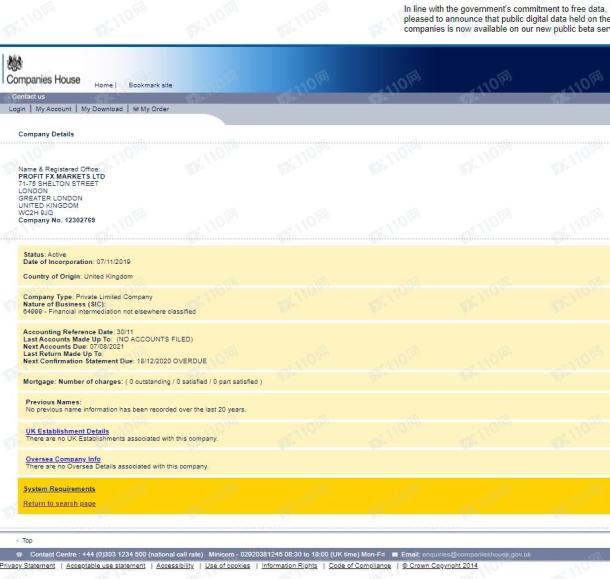Open Acceptable use statement link
This screenshot has height=579, width=610.
pyautogui.click(x=106, y=566)
